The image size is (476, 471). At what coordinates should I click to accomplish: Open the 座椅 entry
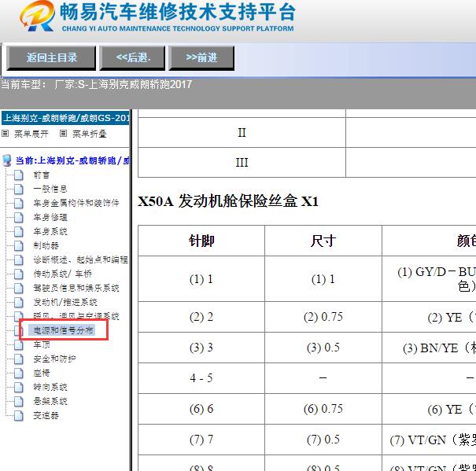[x=42, y=373]
